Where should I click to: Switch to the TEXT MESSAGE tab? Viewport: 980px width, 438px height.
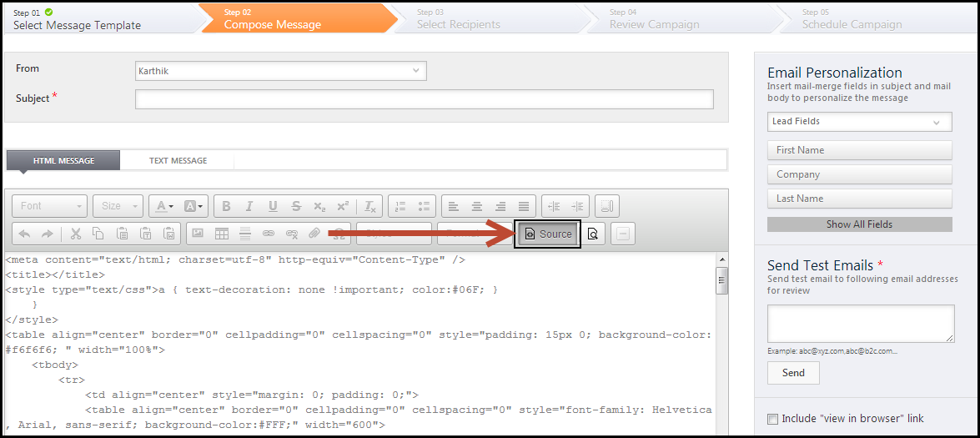pyautogui.click(x=178, y=160)
